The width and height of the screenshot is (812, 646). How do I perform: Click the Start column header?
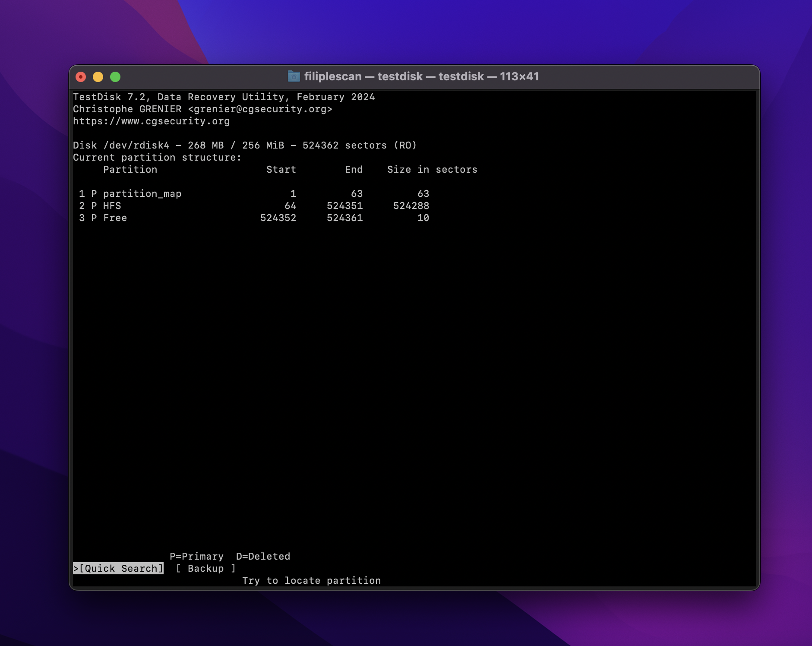point(281,170)
